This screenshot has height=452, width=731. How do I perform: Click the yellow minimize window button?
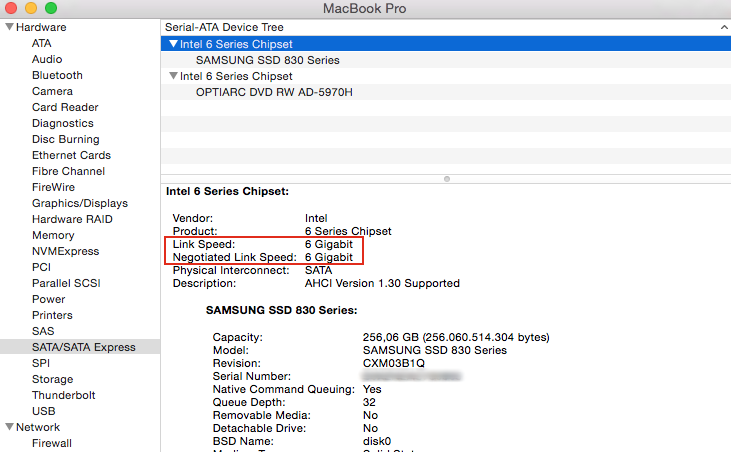[x=31, y=8]
